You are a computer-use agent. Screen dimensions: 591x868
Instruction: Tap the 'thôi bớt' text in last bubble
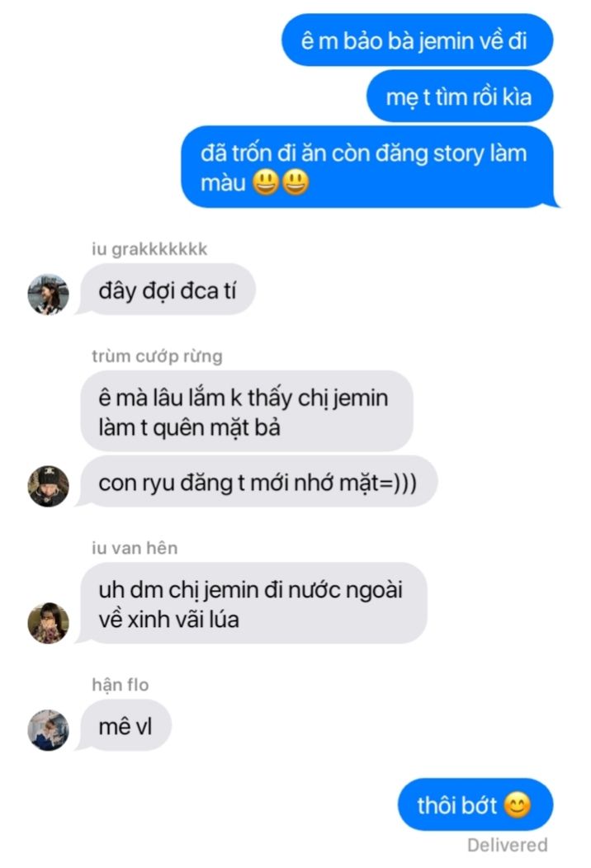coord(457,805)
